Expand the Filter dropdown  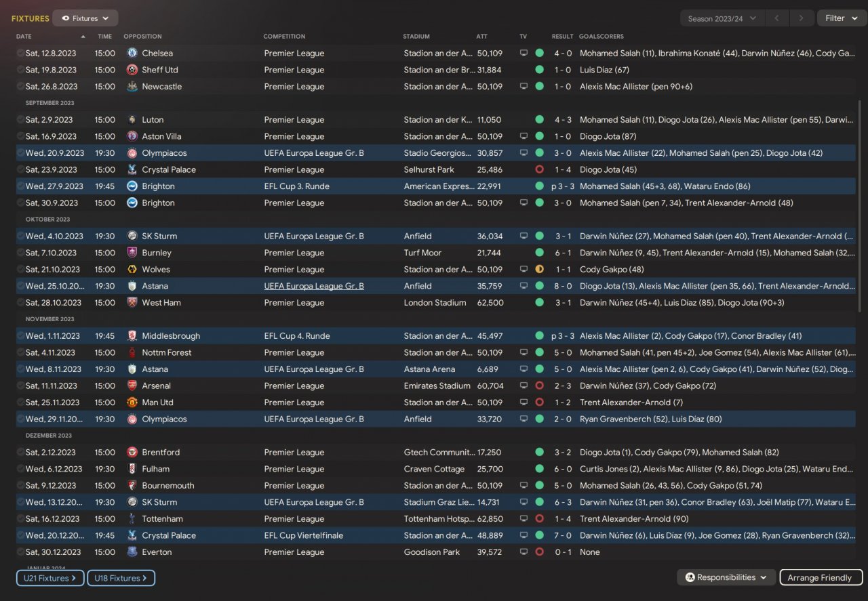[842, 18]
